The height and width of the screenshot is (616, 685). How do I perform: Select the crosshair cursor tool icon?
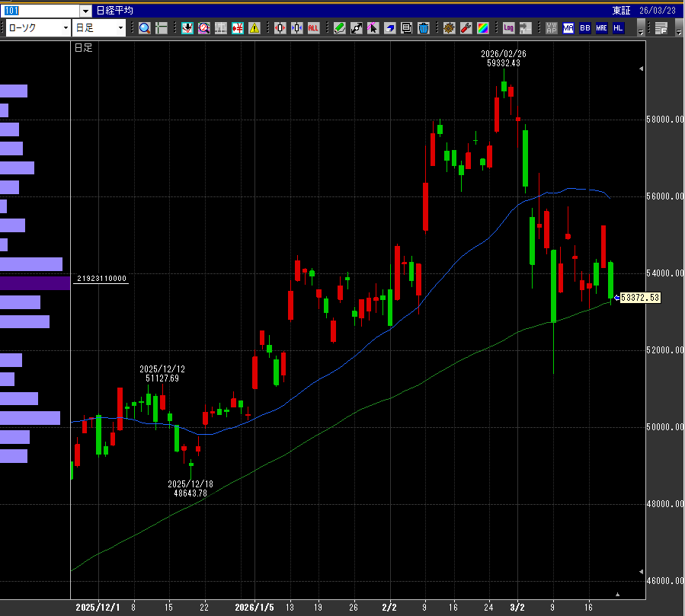click(x=162, y=28)
